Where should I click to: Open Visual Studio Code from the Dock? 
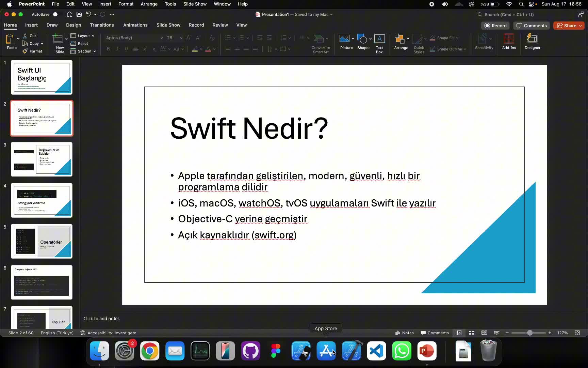click(377, 351)
